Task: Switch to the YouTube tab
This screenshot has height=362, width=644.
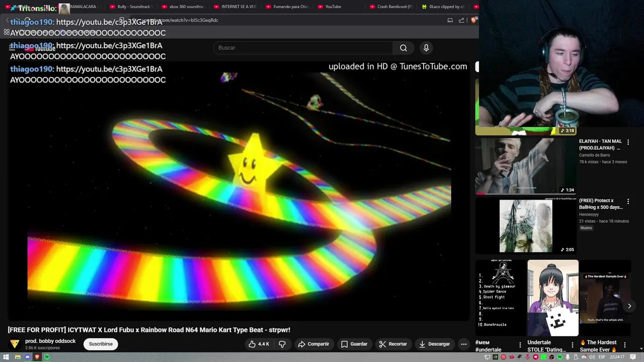Action: [339, 7]
